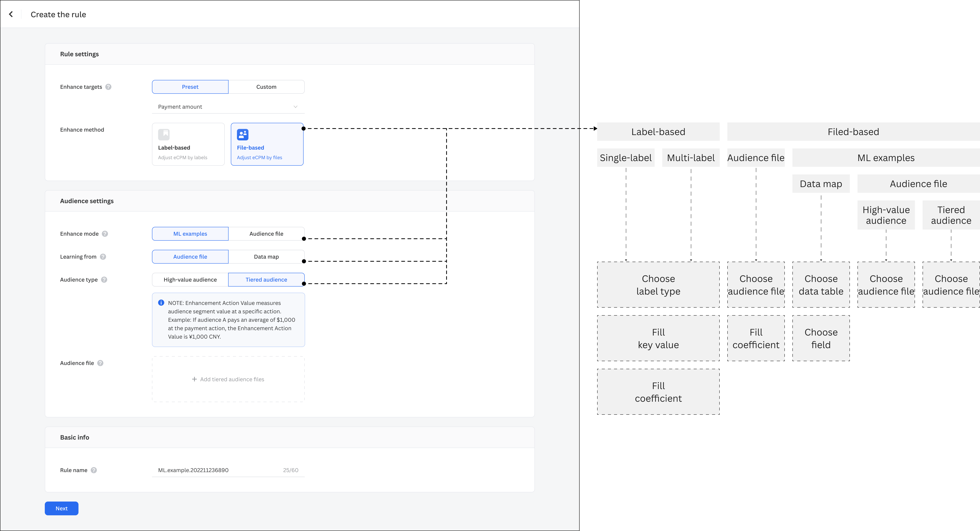Image resolution: width=980 pixels, height=531 pixels.
Task: Click the plus icon for tiered files
Action: (x=194, y=379)
